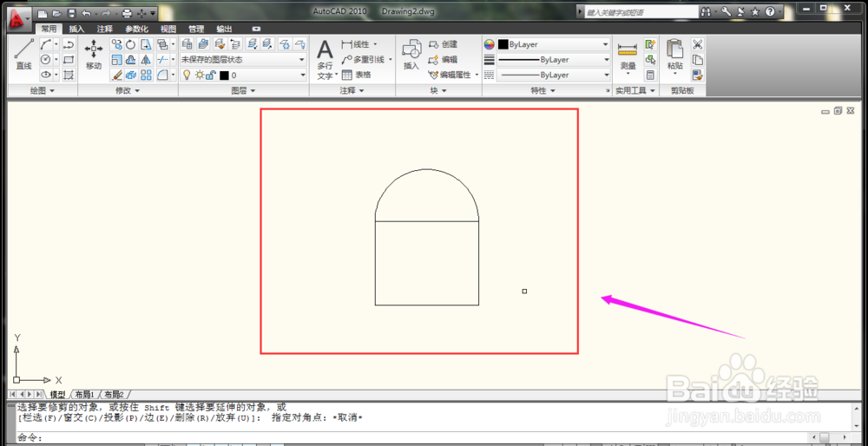Click the 编辑 block button
The image size is (868, 446).
[444, 60]
